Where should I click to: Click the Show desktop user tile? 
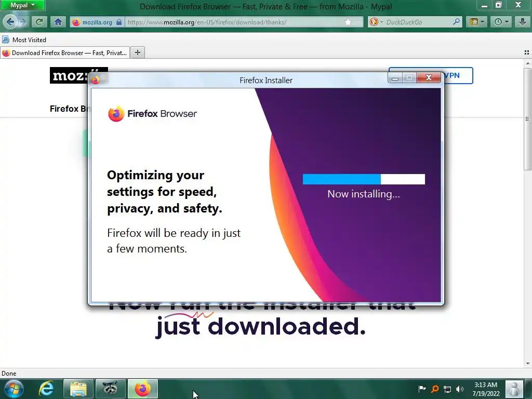point(514,389)
